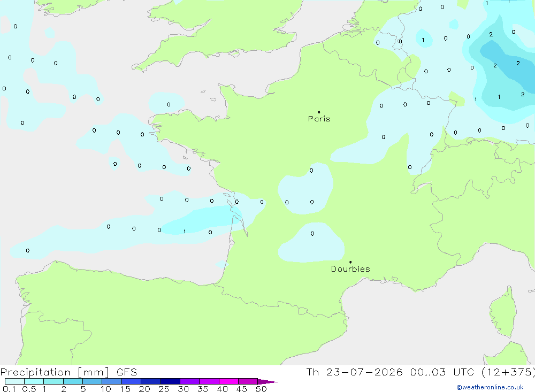Screen dimensions: 535x392
Task: Click the '25' legend scale value
Action: pyautogui.click(x=164, y=389)
